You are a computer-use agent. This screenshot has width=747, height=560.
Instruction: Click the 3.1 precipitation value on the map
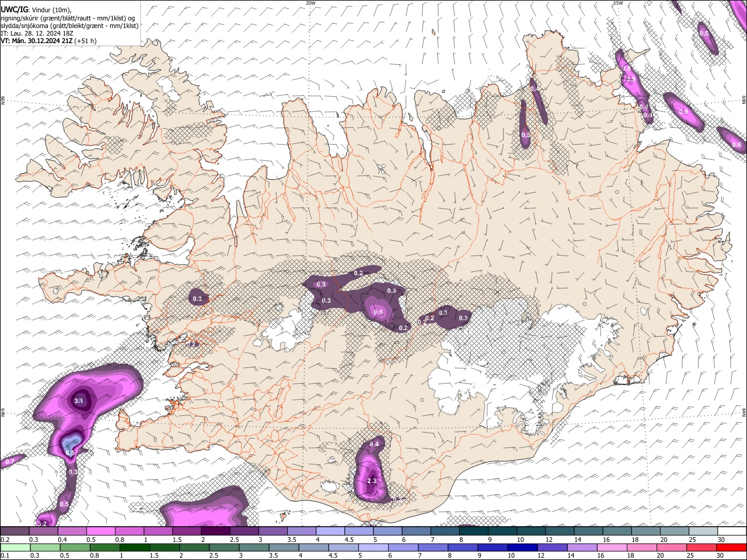point(80,401)
